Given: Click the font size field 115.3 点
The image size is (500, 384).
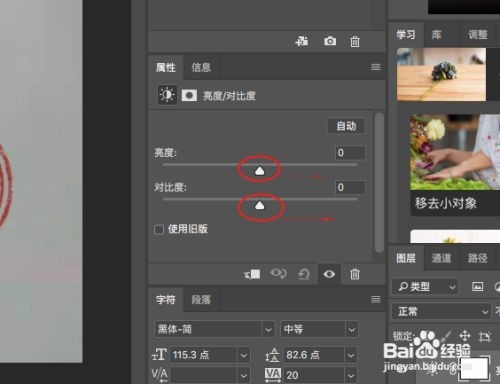Looking at the screenshot, I should click(204, 355).
